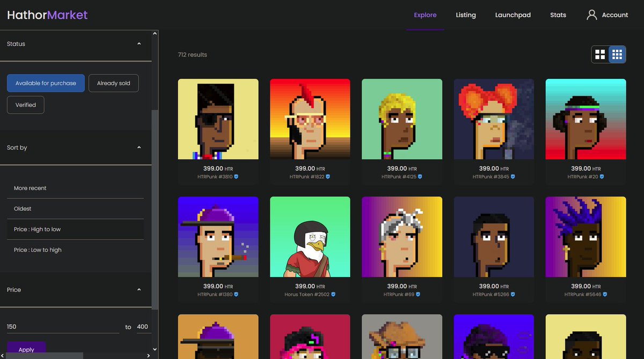Viewport: 644px width, 359px height.
Task: Open HTRPunk #1822 mohawk punk image
Action: 310,119
